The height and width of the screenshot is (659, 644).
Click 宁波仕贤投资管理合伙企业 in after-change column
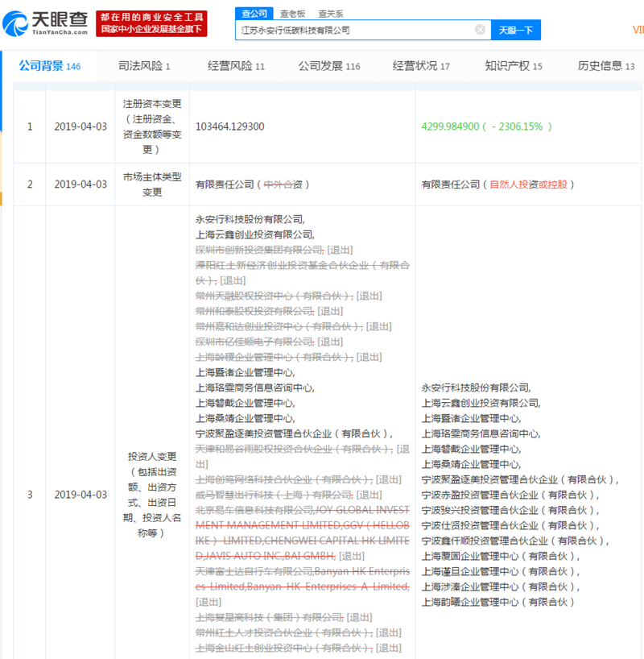tap(510, 525)
